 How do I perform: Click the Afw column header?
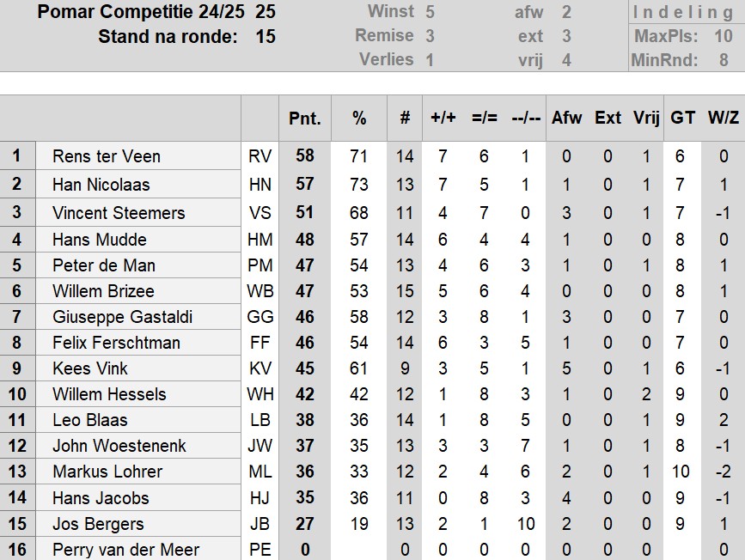coord(566,118)
